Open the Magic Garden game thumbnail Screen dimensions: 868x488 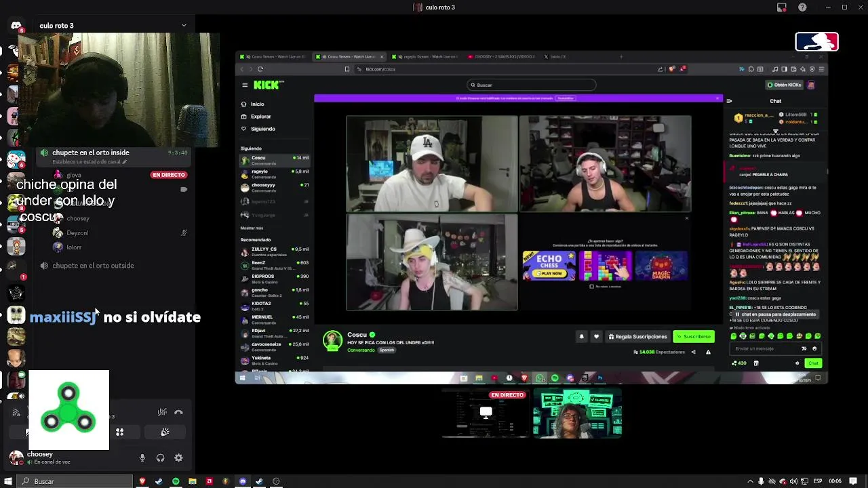(x=661, y=266)
